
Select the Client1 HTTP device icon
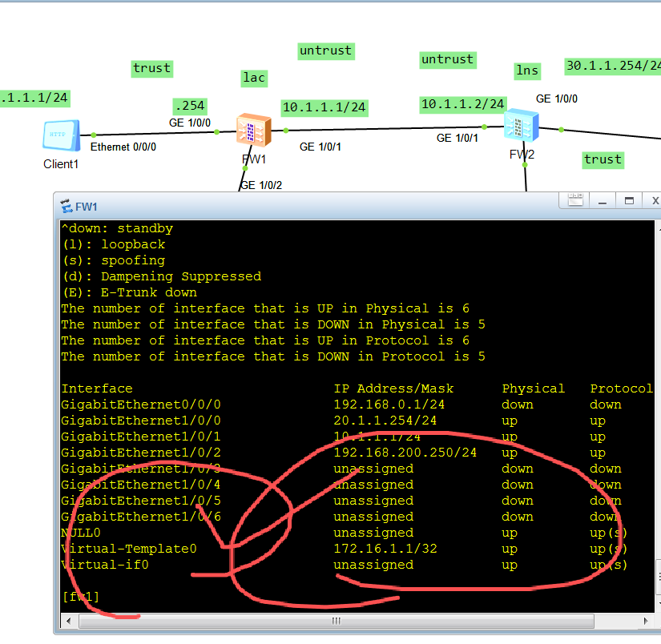pyautogui.click(x=62, y=135)
